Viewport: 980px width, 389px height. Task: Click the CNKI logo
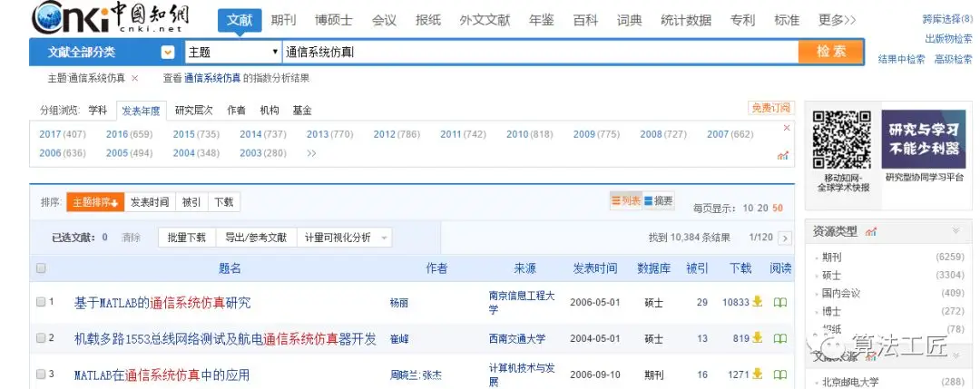[x=110, y=18]
